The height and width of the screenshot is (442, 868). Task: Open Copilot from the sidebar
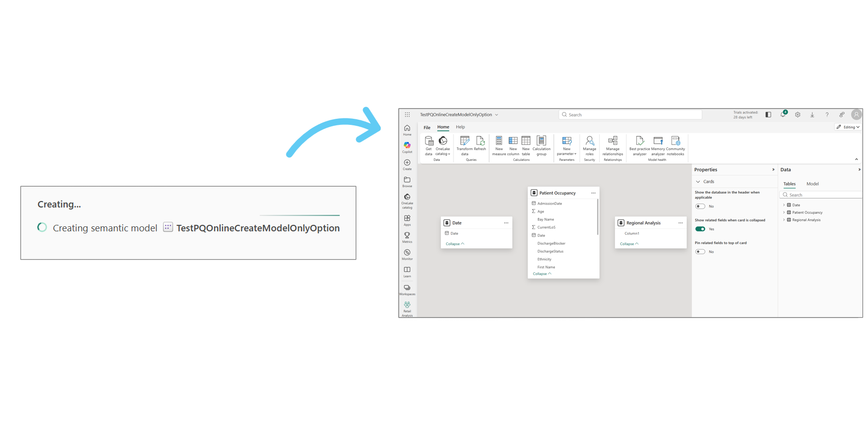click(x=407, y=148)
